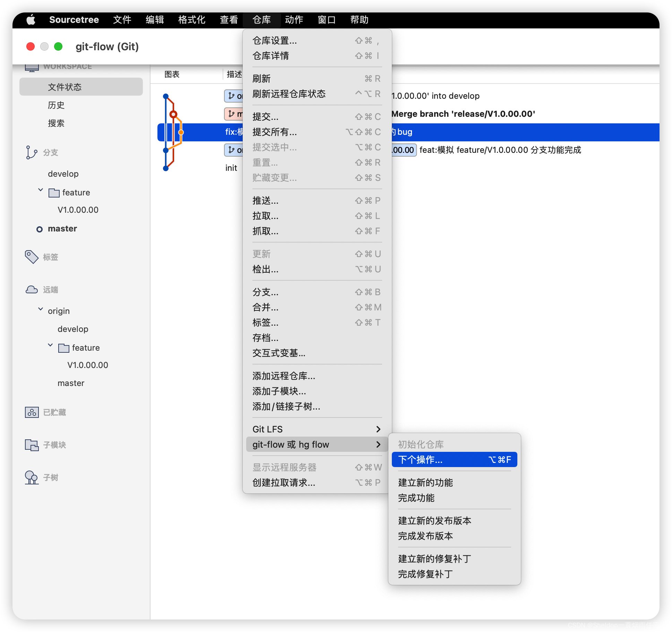Click the red merge commit node in graph
Screen dimensions: 672x632
tap(173, 114)
